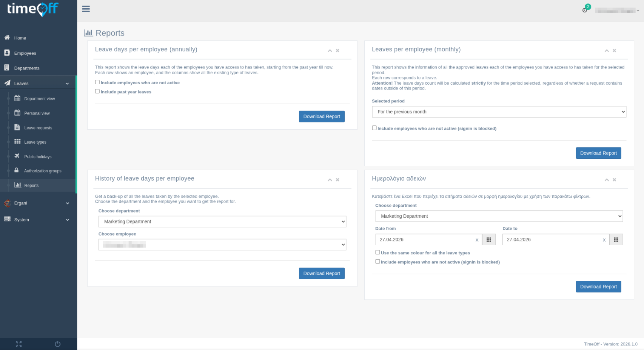Download the annual leave days report
This screenshot has height=350, width=644.
pos(322,116)
